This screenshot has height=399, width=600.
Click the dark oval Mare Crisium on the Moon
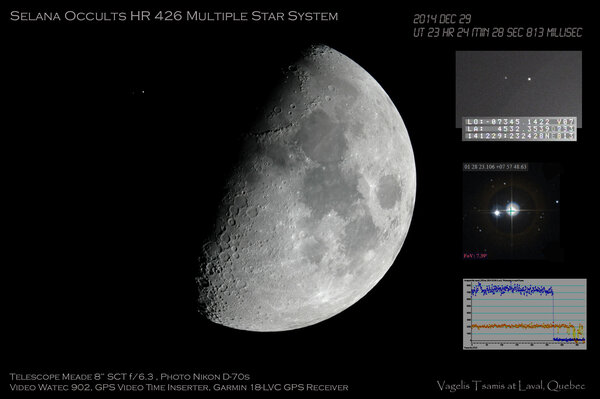coord(389,192)
